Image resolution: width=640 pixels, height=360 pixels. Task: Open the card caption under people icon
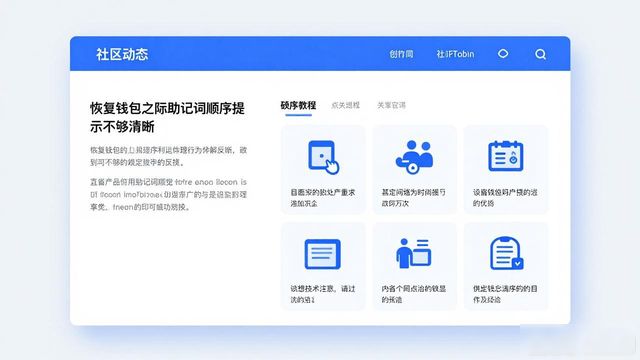click(x=413, y=198)
